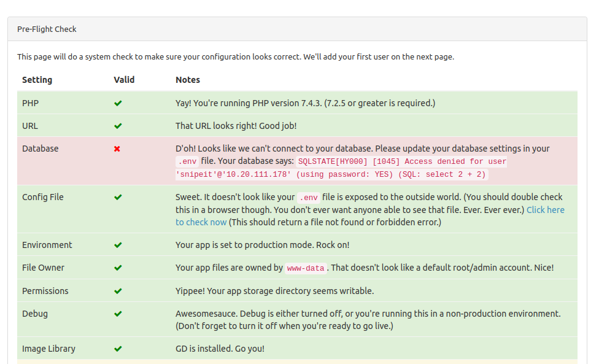Viewport: 599px width, 364px height.
Task: Click the red X icon on the Database row
Action: (x=118, y=149)
